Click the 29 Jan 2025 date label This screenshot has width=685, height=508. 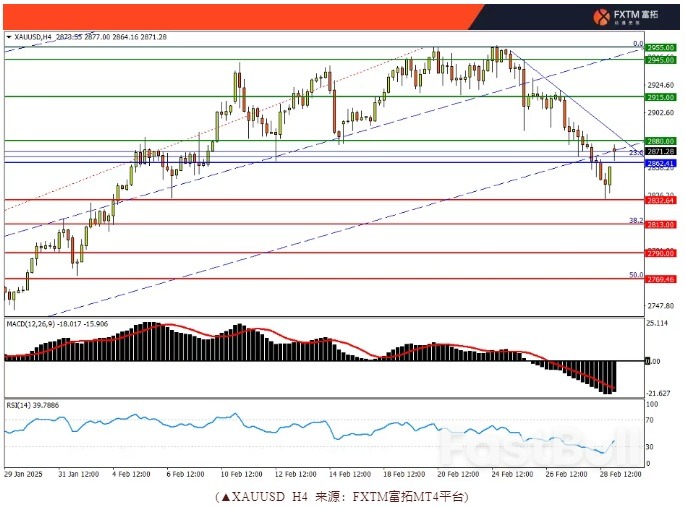point(22,474)
